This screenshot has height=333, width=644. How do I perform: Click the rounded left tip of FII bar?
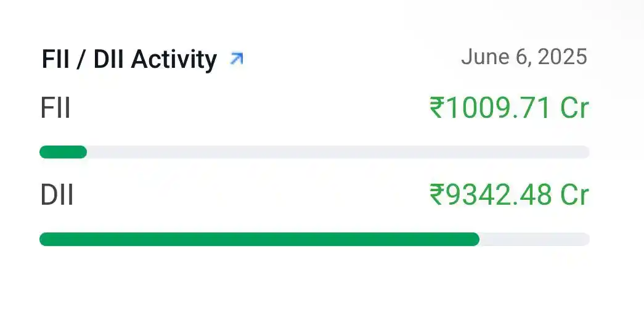pos(43,152)
